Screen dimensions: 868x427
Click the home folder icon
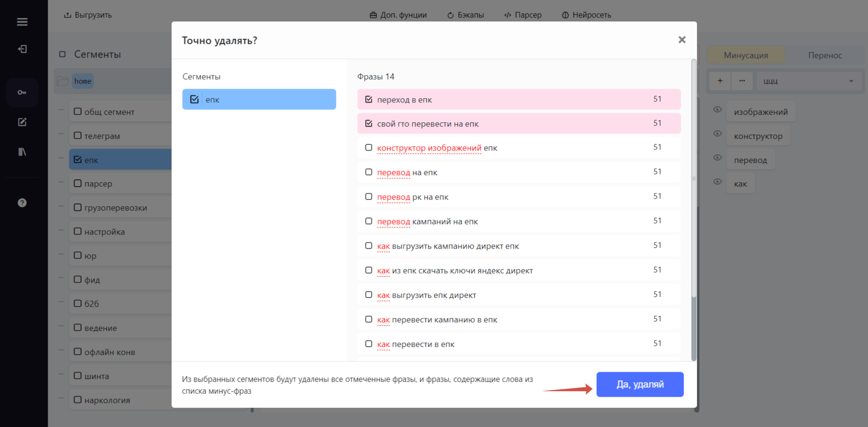click(63, 81)
